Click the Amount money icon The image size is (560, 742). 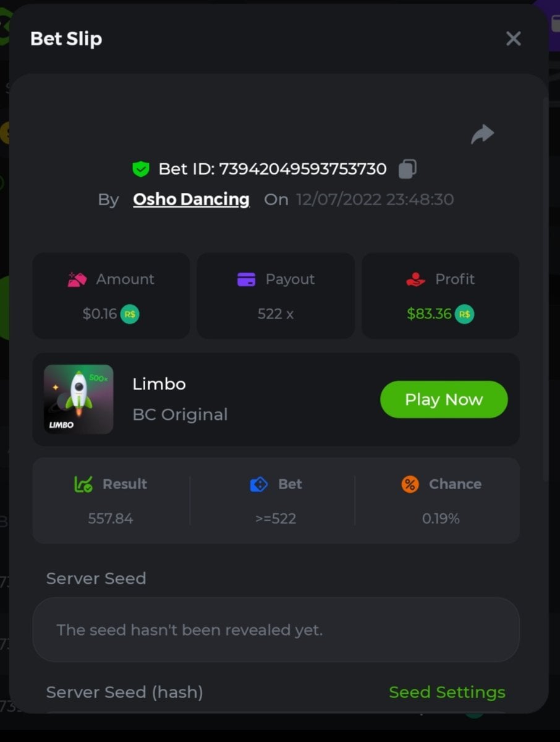[x=77, y=279]
